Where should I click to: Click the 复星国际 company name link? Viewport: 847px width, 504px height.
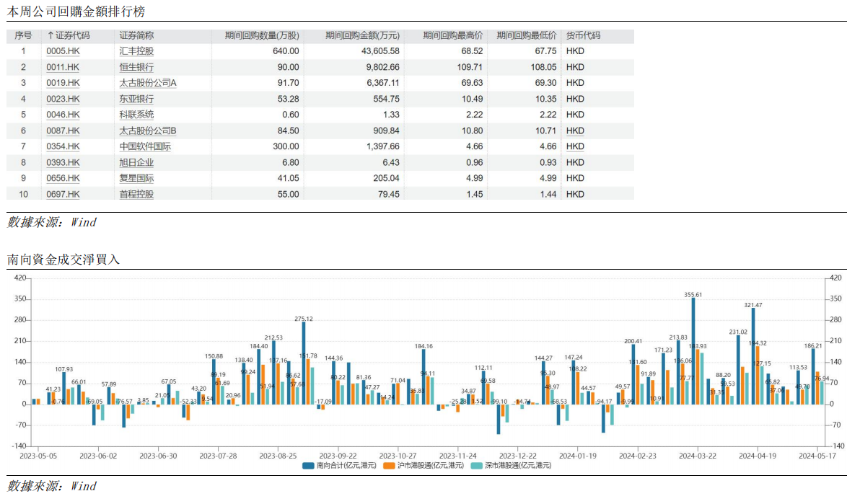point(136,179)
